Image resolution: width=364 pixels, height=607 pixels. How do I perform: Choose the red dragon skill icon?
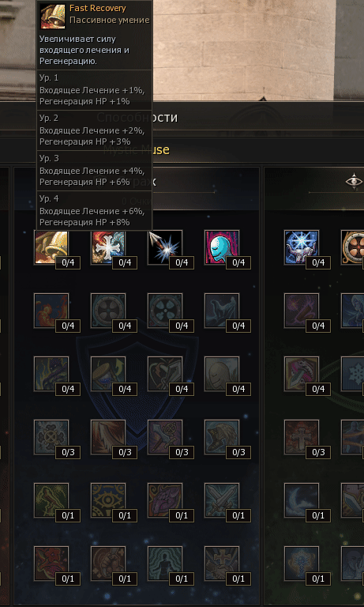51,564
